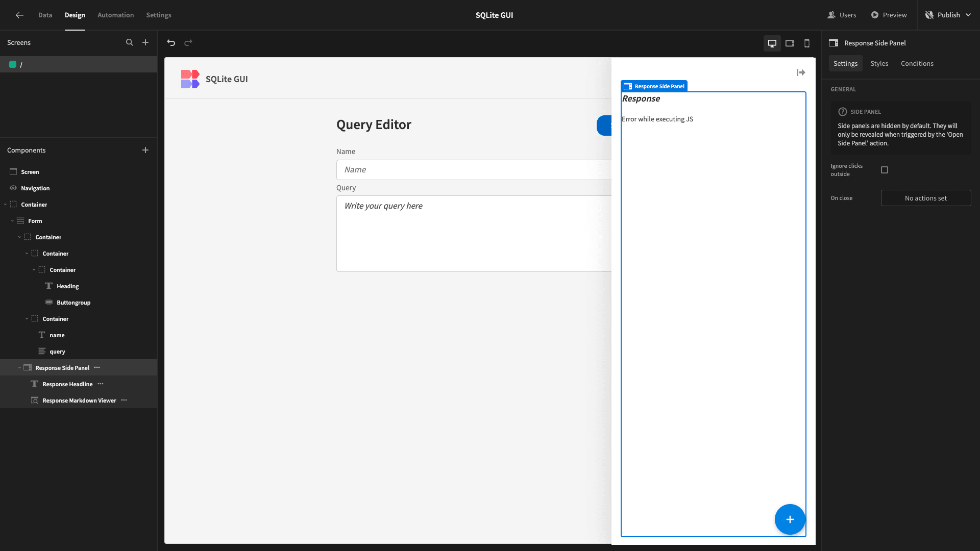Viewport: 980px width, 551px height.
Task: Click the query text area
Action: pos(474,234)
